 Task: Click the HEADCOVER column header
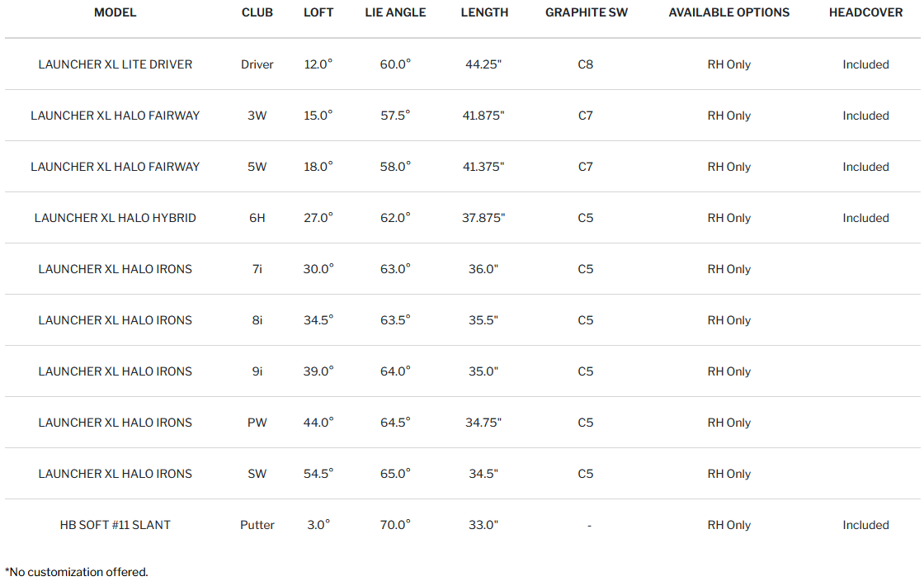(865, 12)
